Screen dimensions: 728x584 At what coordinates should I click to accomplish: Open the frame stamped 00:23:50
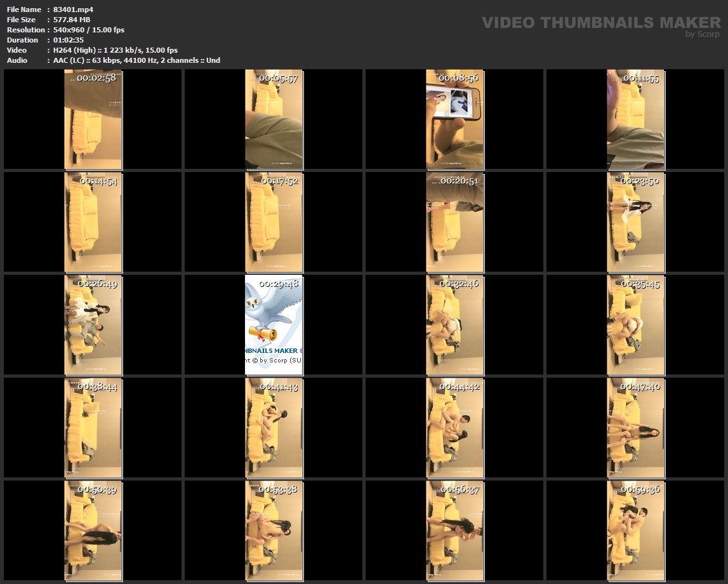pos(635,222)
